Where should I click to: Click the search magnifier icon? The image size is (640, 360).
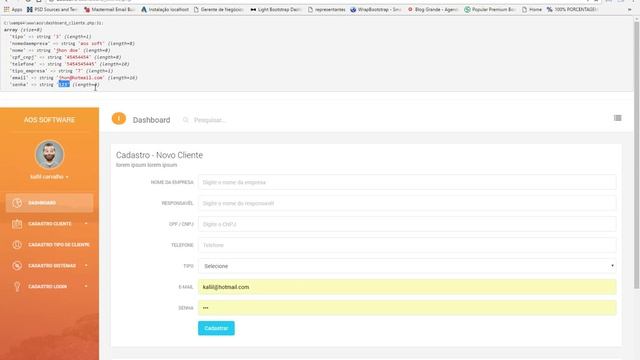pos(186,120)
